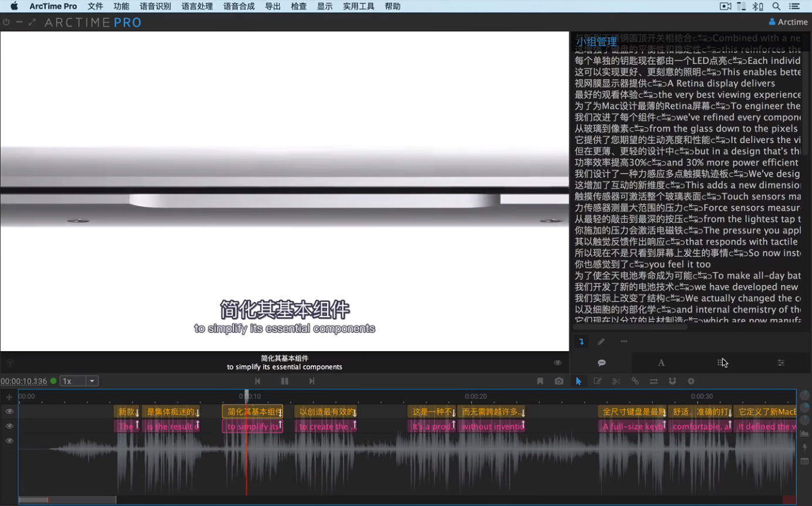Toggle visibility of the pink English subtitle track

(x=9, y=426)
